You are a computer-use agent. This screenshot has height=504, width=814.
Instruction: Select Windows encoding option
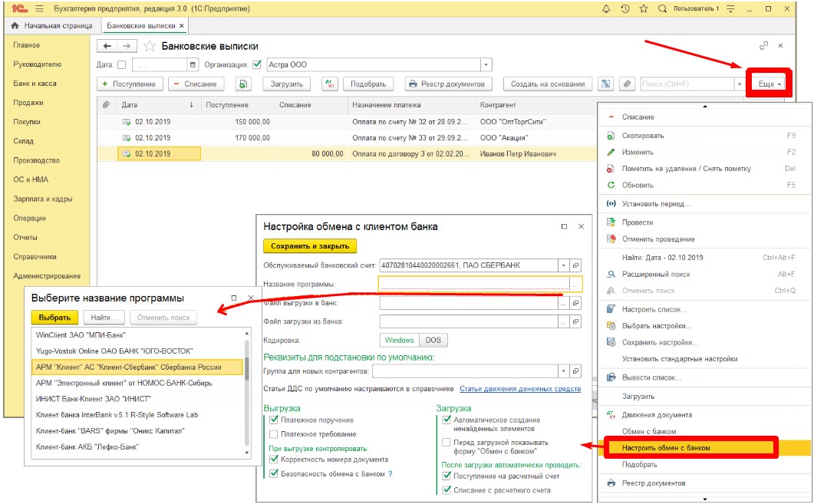coord(399,340)
